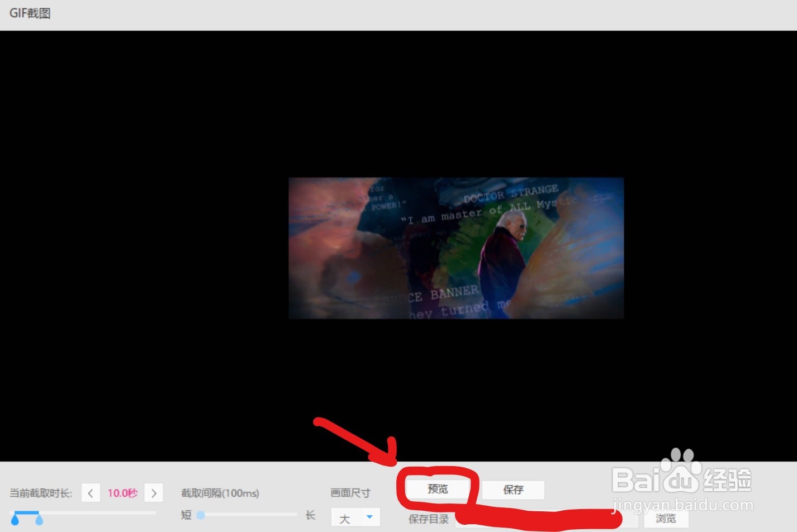Select the right range handle on duration slider
This screenshot has width=797, height=532.
click(39, 520)
